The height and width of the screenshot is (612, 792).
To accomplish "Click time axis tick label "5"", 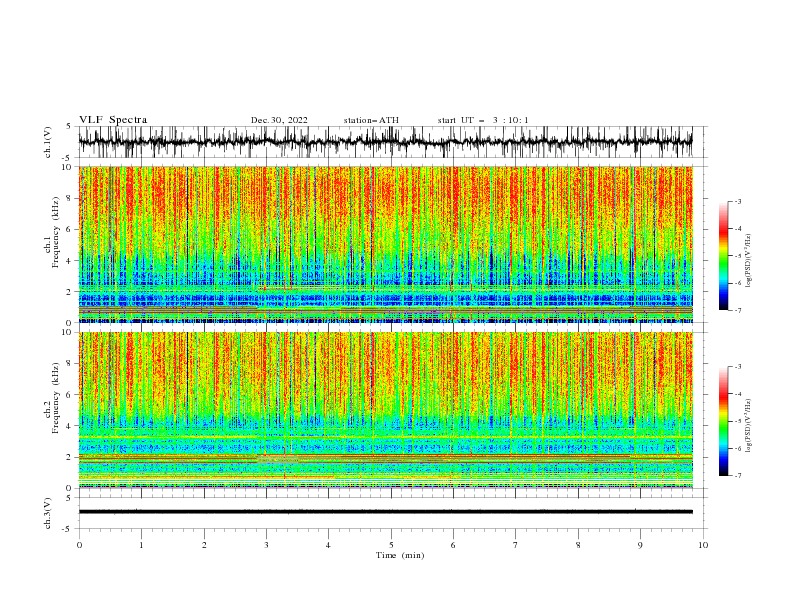I will [391, 545].
